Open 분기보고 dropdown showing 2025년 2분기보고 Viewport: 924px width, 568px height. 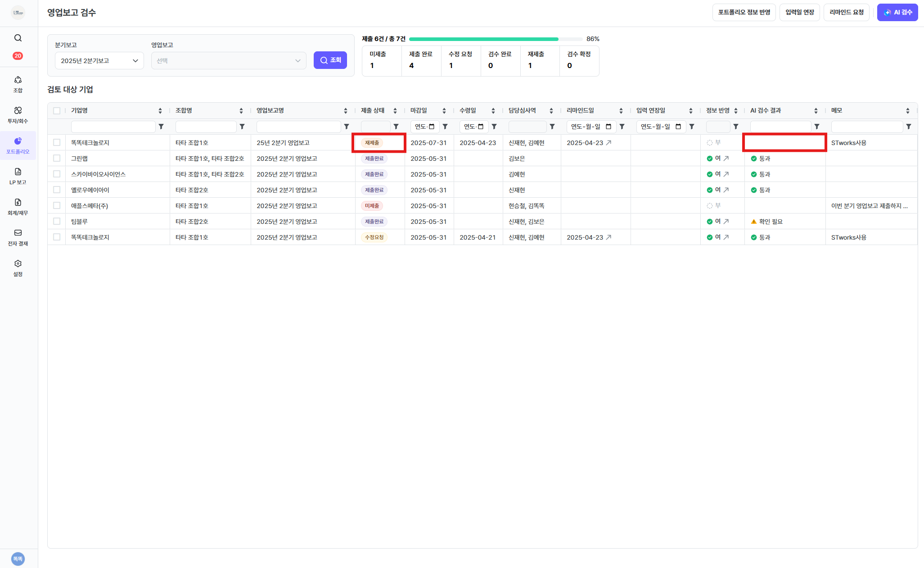point(99,61)
